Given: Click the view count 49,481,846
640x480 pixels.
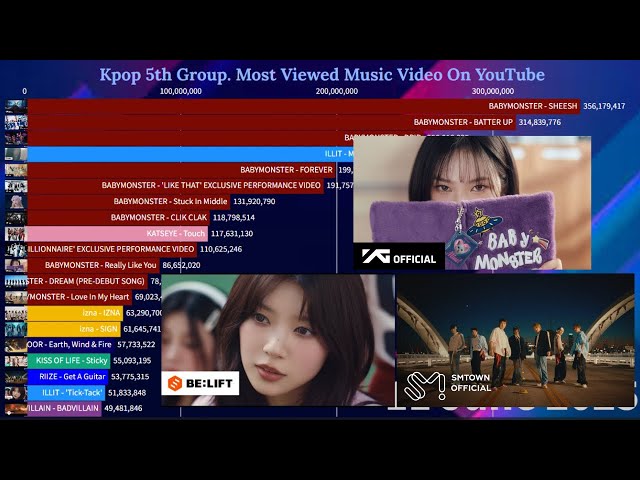Looking at the screenshot, I should point(123,408).
